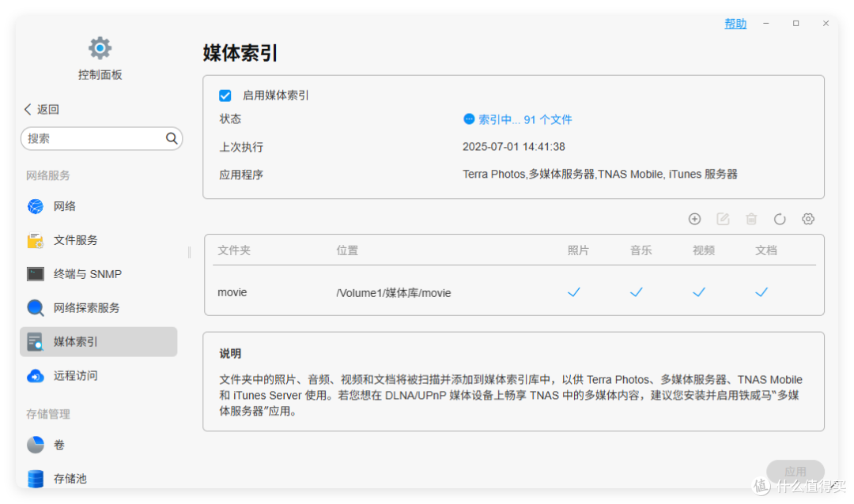Image resolution: width=854 pixels, height=504 pixels.
Task: Toggle 照片 checkmark for movie folder
Action: click(573, 292)
